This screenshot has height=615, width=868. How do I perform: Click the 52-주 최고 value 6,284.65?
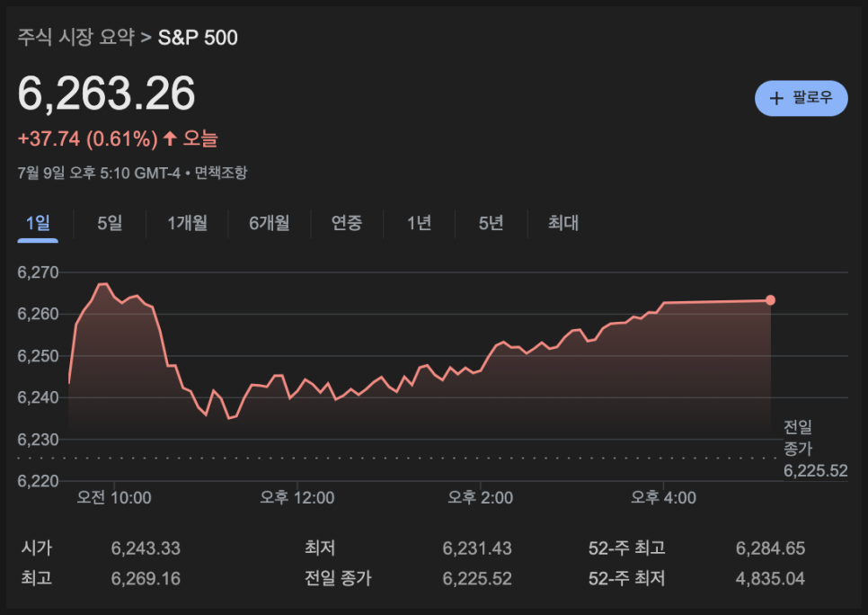tap(770, 548)
